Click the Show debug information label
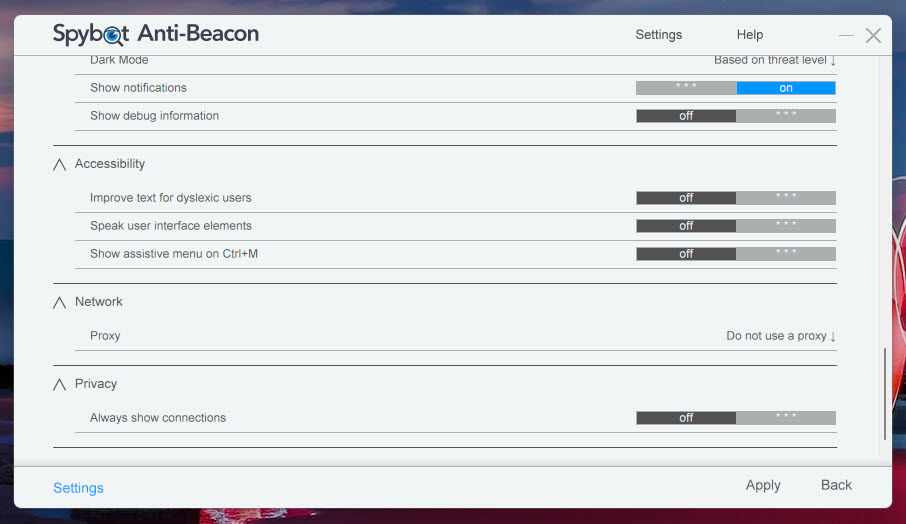906x524 pixels. point(154,116)
